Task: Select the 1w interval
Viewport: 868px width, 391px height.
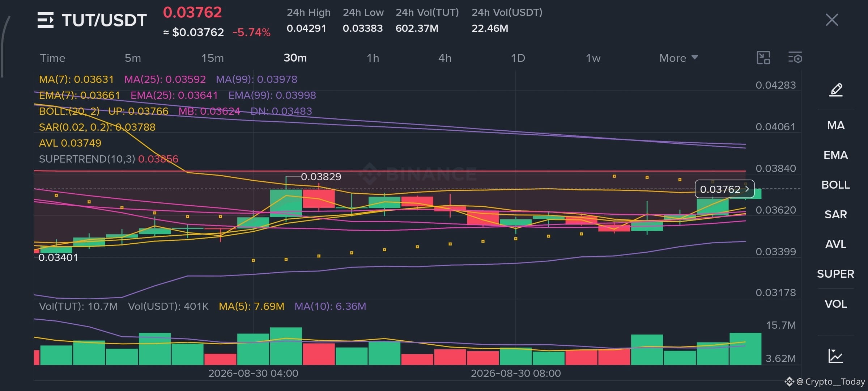Action: point(593,58)
